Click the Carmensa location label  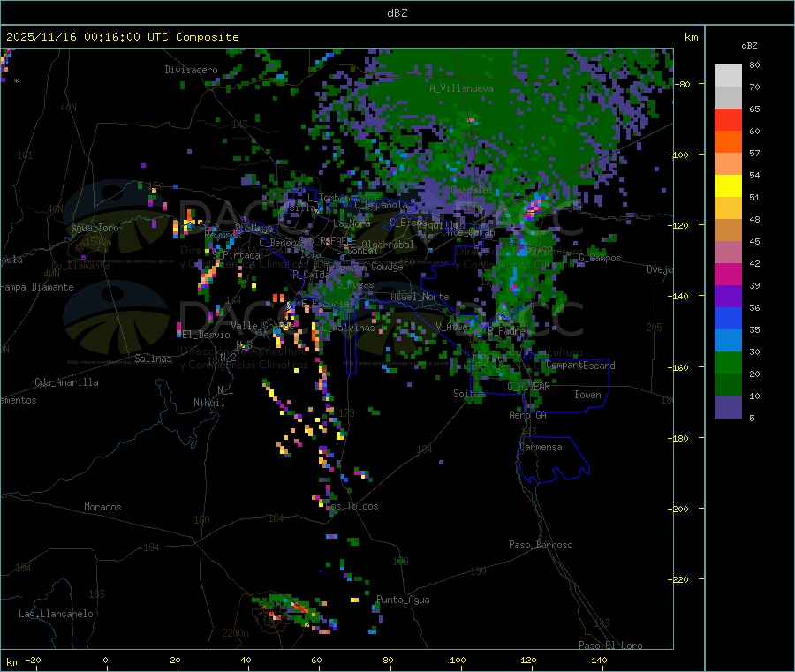[x=541, y=447]
